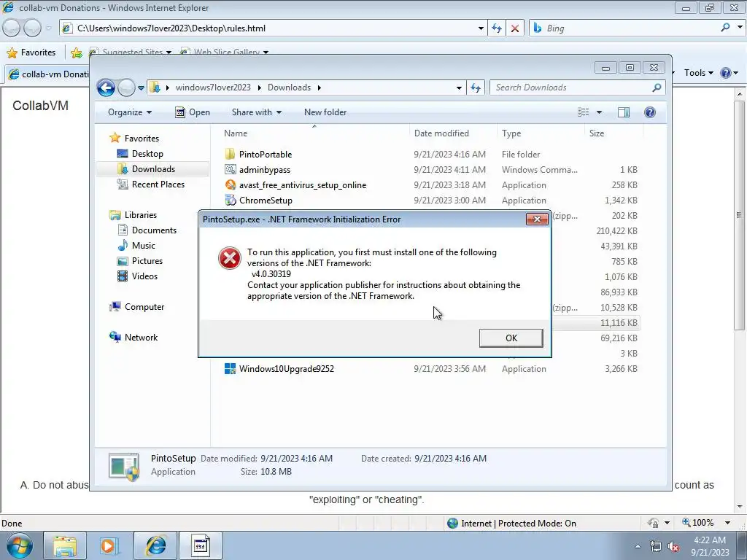Select the PintoPortable folder
Viewport: 747px width, 560px height.
(x=266, y=155)
